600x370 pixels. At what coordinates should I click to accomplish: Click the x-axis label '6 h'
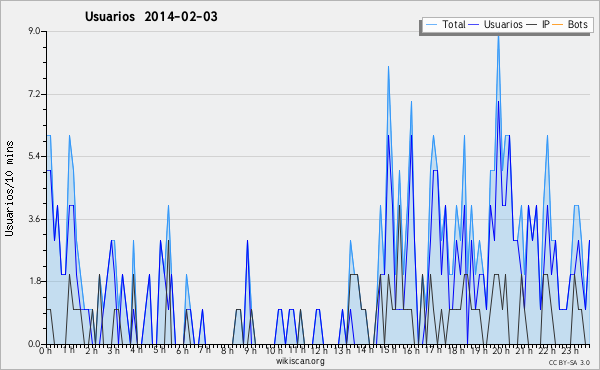182,350
